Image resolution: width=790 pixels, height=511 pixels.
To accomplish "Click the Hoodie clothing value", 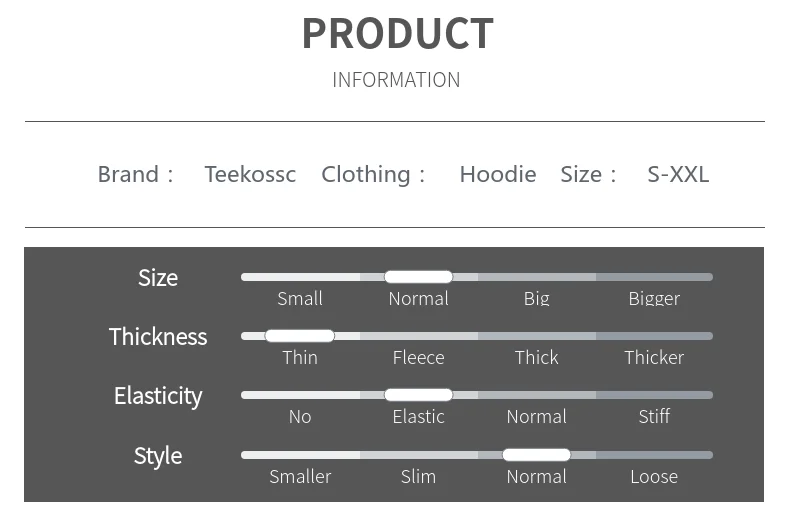I will point(498,174).
